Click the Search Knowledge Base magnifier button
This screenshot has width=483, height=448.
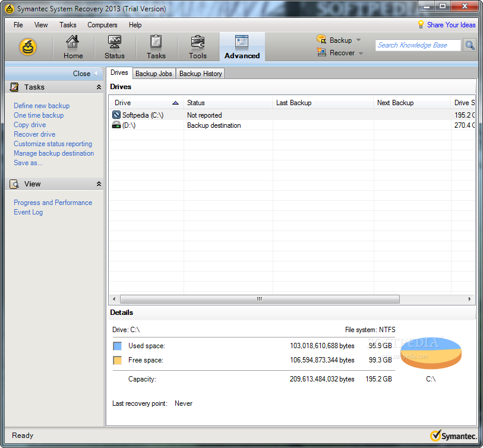(x=469, y=45)
